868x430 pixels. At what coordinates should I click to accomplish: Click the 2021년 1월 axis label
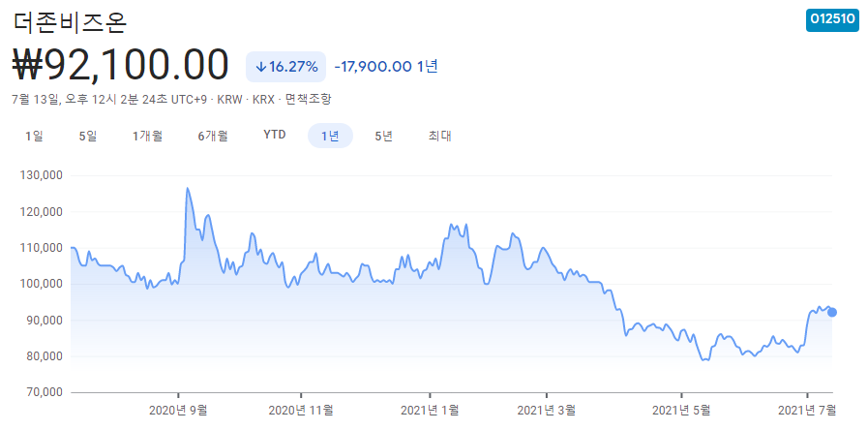click(x=430, y=410)
